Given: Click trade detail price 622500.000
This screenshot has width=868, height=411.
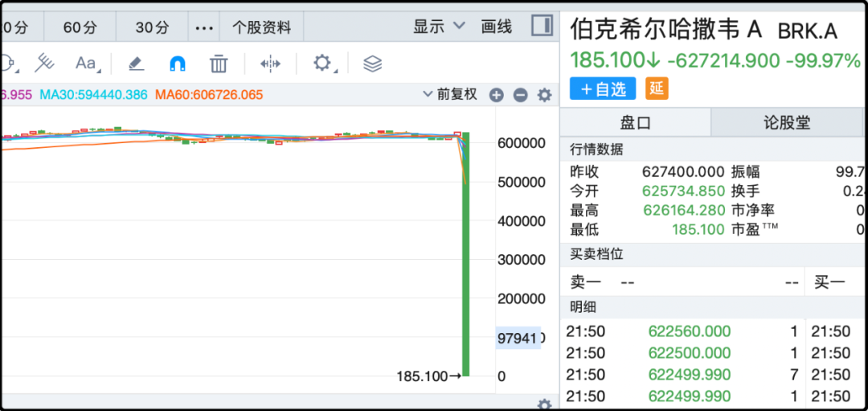Looking at the screenshot, I should [x=690, y=353].
